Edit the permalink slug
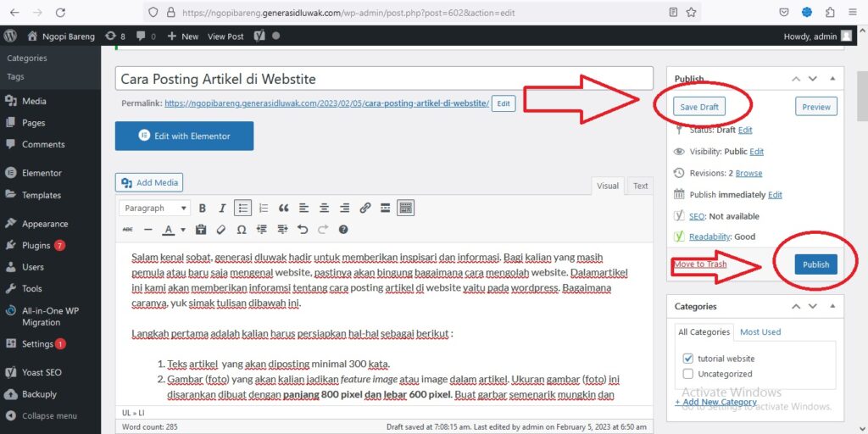 tap(504, 103)
